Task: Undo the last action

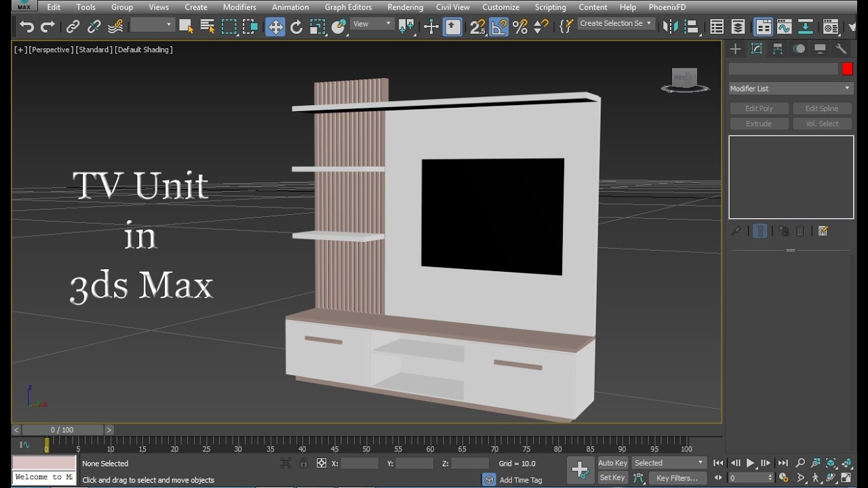Action: pyautogui.click(x=26, y=27)
